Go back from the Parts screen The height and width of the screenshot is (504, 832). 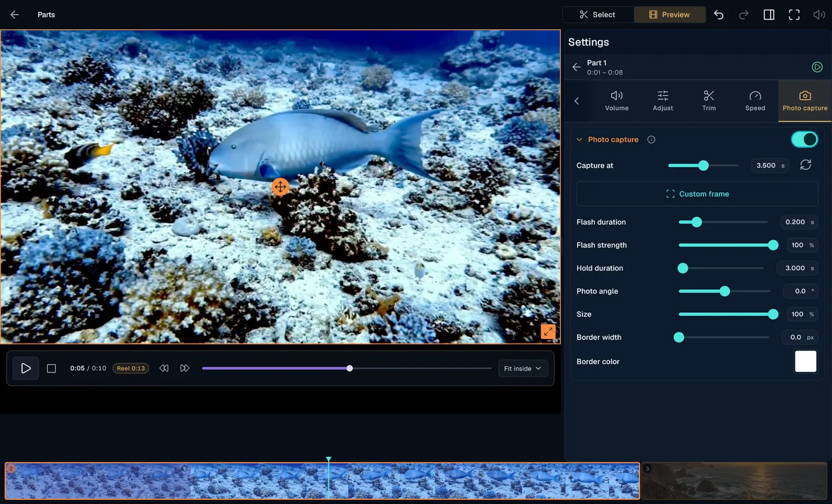pos(14,14)
